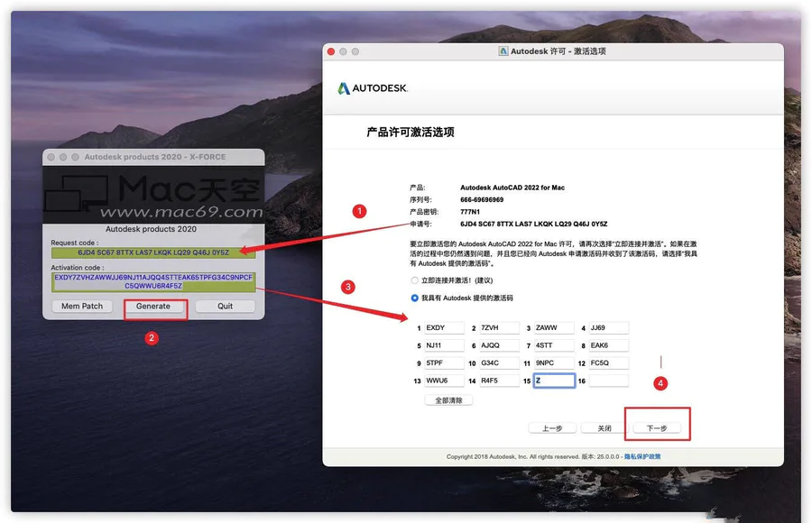This screenshot has height=523, width=812.
Task: Click the Quit button in X-FORCE window
Action: click(x=225, y=307)
